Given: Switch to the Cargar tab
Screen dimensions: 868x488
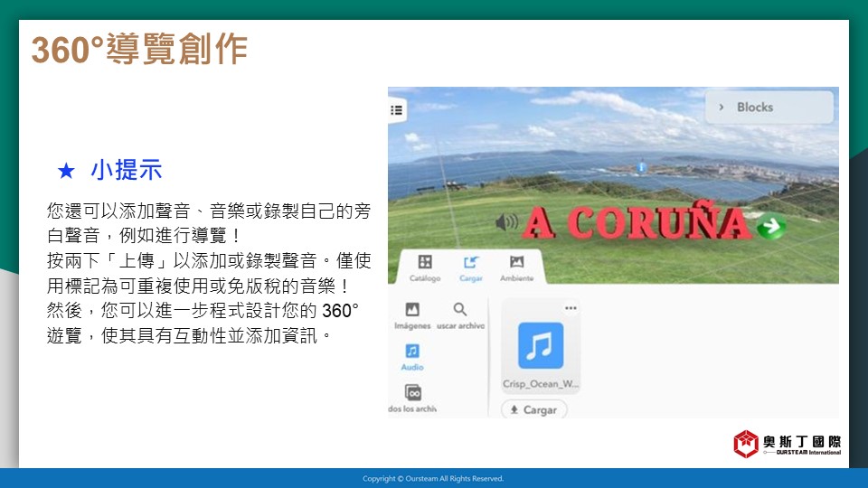Looking at the screenshot, I should pos(470,267).
